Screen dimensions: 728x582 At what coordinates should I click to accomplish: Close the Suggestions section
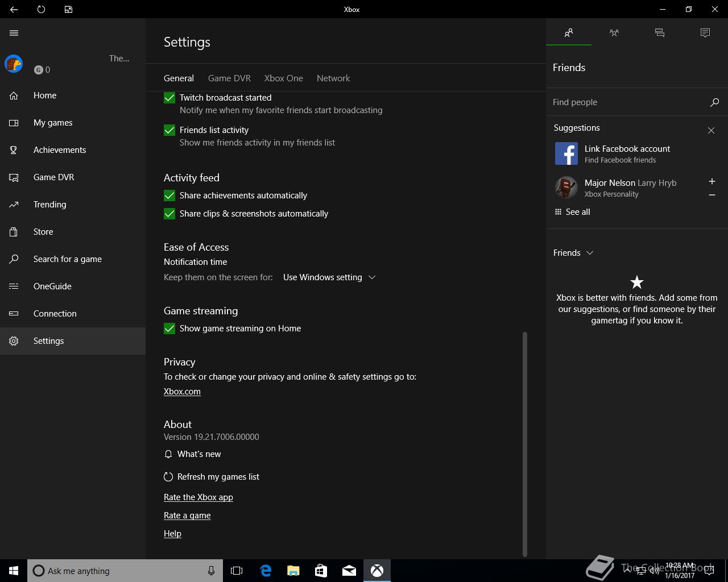point(711,130)
